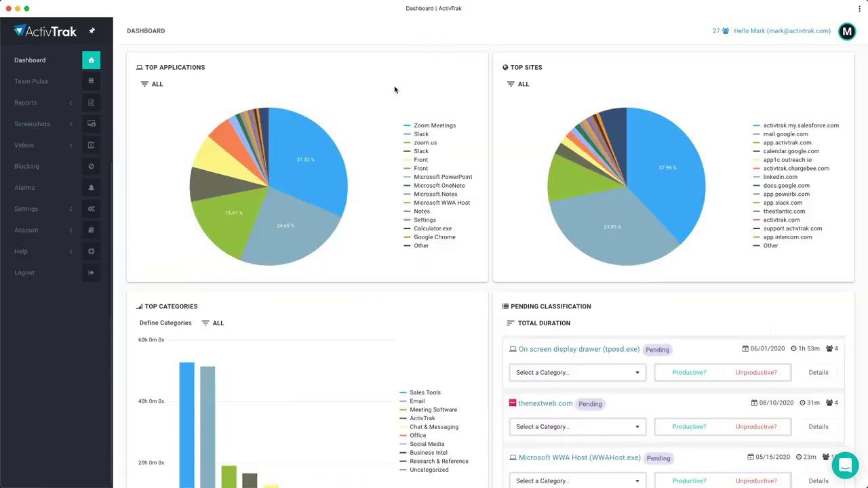Go to Dashboard in sidebar
Image resolution: width=868 pixels, height=488 pixels.
tap(30, 60)
